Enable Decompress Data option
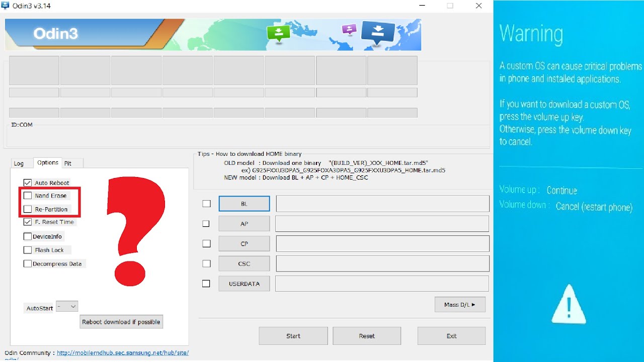644x362 pixels. coord(28,263)
